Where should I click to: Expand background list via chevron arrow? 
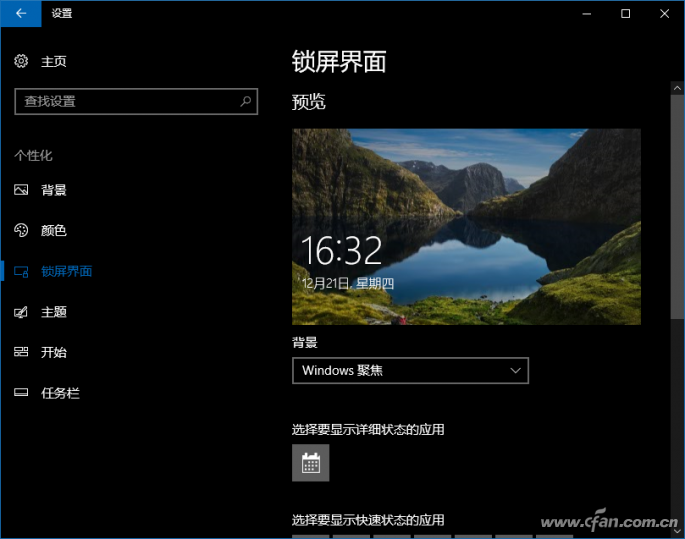click(515, 370)
